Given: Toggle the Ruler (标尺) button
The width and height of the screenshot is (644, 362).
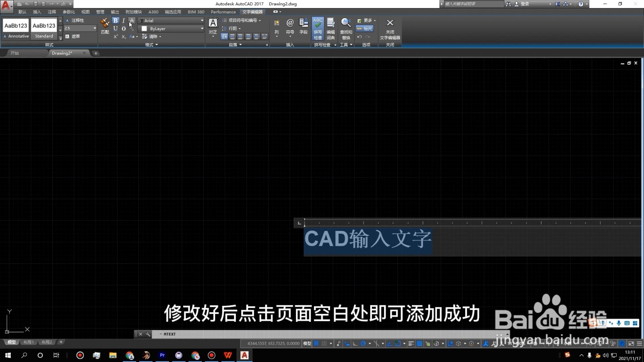Looking at the screenshot, I should [365, 29].
